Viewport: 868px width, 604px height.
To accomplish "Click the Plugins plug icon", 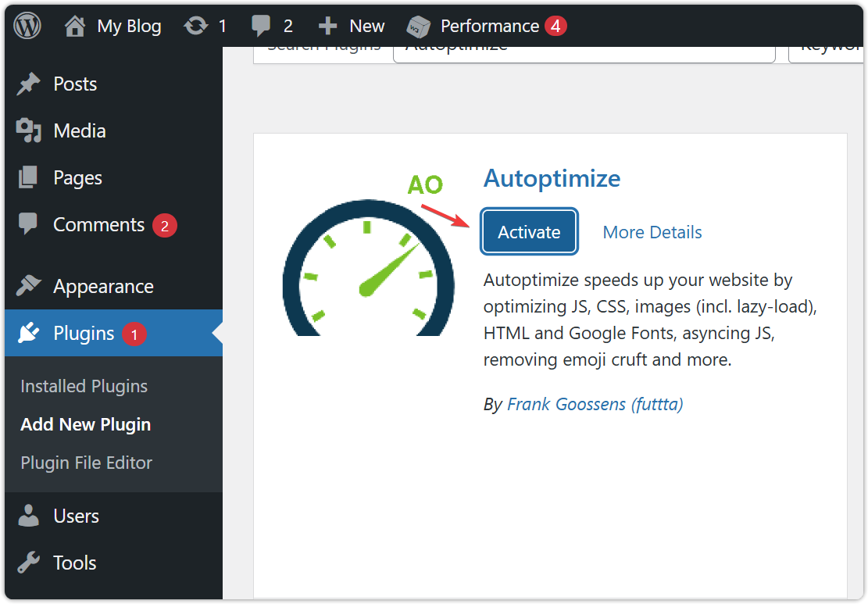I will [28, 333].
